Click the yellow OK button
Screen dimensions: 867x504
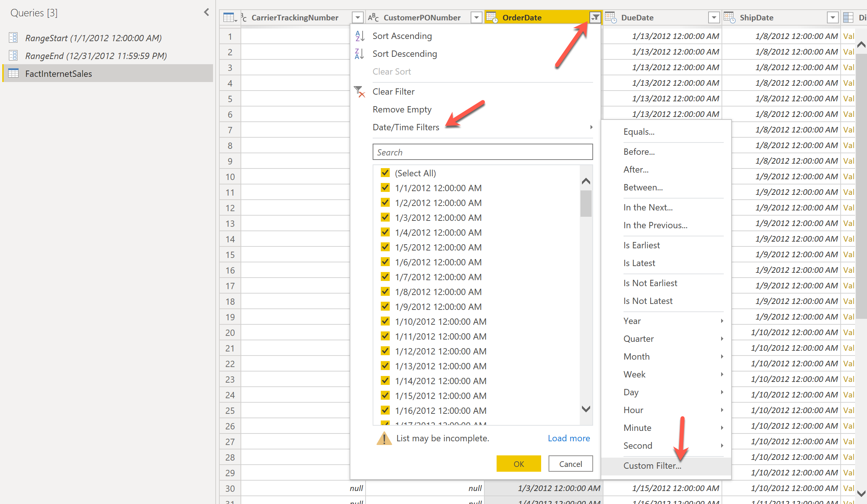(x=518, y=464)
